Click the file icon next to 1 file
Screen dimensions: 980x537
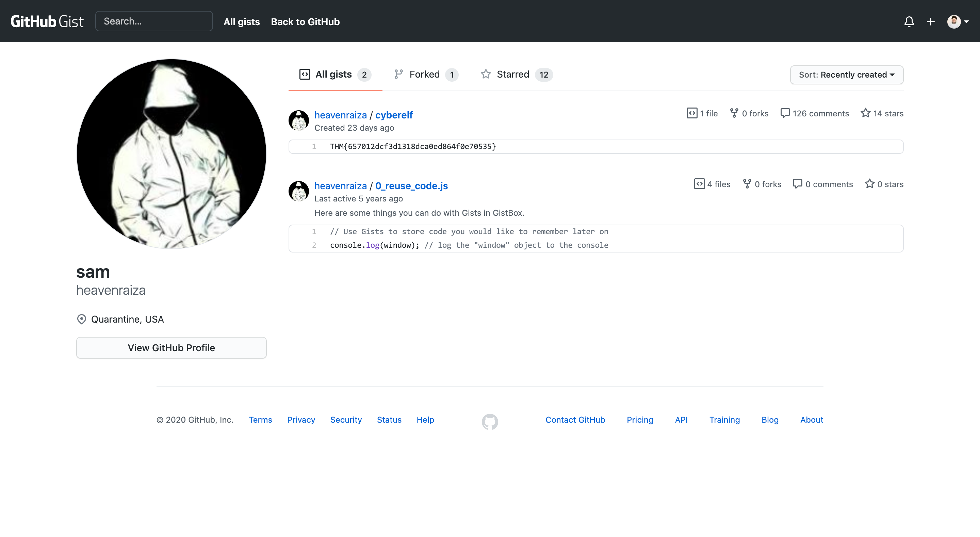click(692, 113)
